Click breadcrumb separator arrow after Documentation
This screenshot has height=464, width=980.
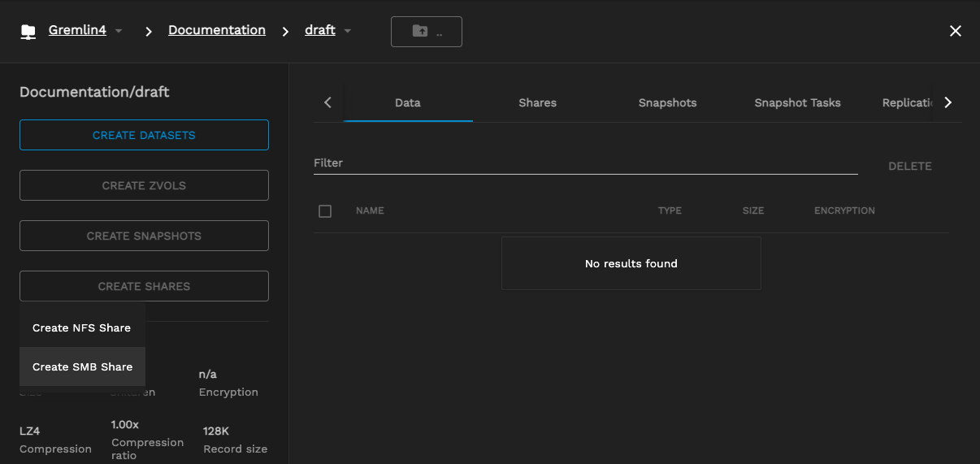(285, 32)
